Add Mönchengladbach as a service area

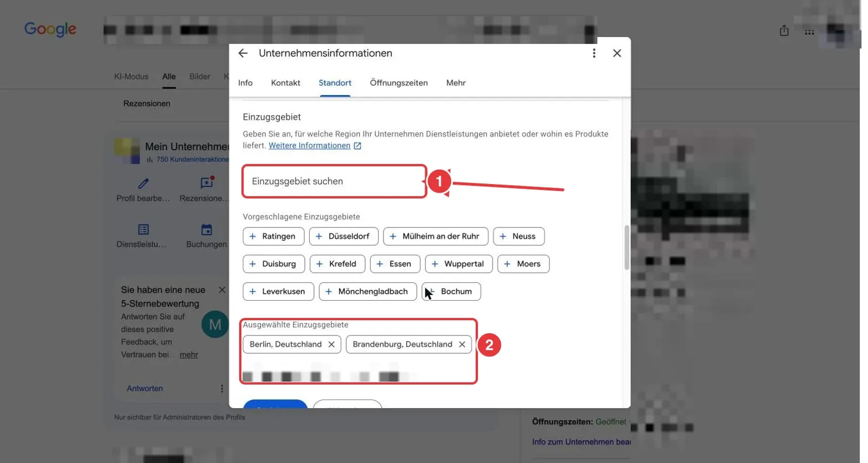368,291
